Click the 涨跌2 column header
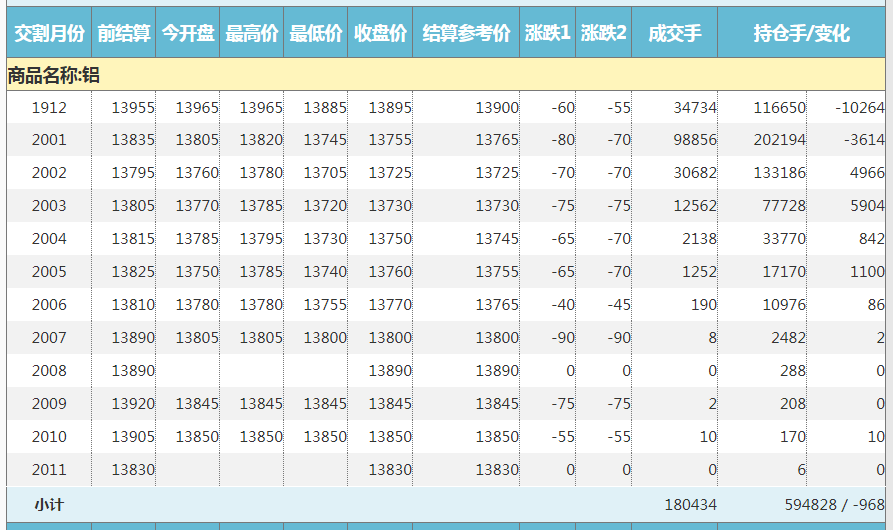893x530 pixels. coord(603,33)
